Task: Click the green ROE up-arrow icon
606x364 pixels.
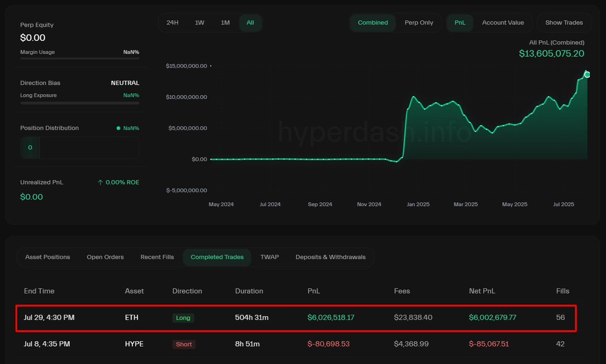Action: point(100,182)
